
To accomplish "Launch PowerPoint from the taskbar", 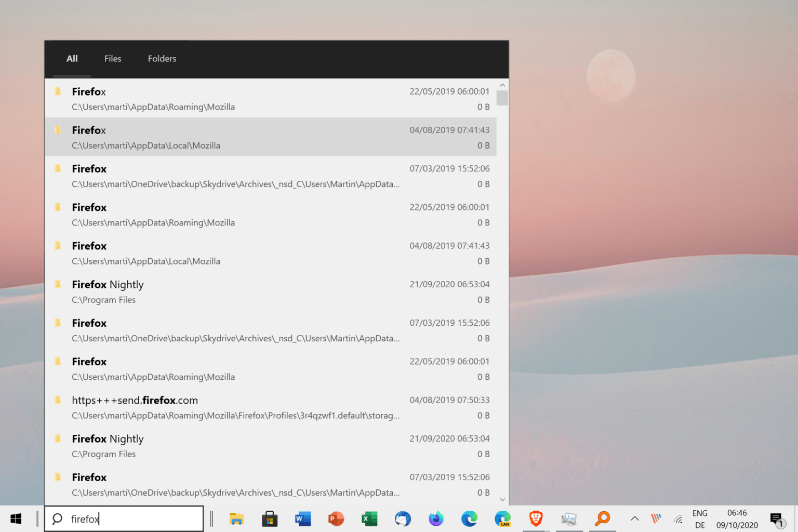I will [x=336, y=518].
